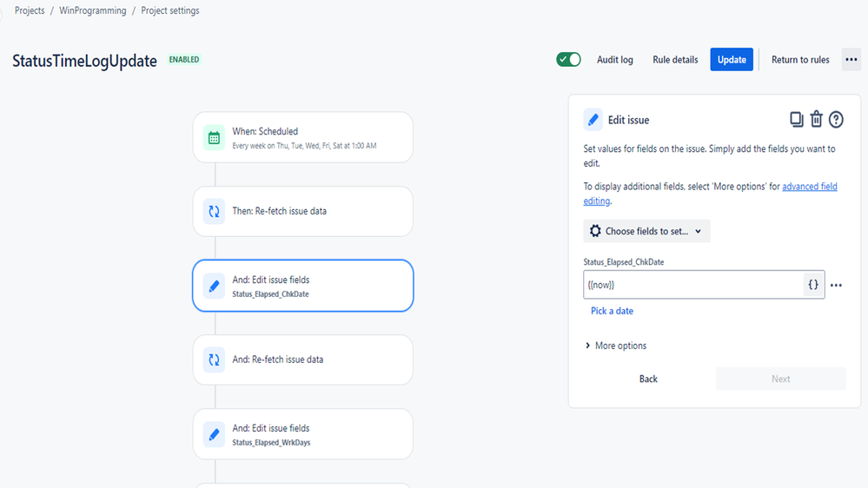
Task: Open the rule's more actions ellipsis menu
Action: coord(851,59)
